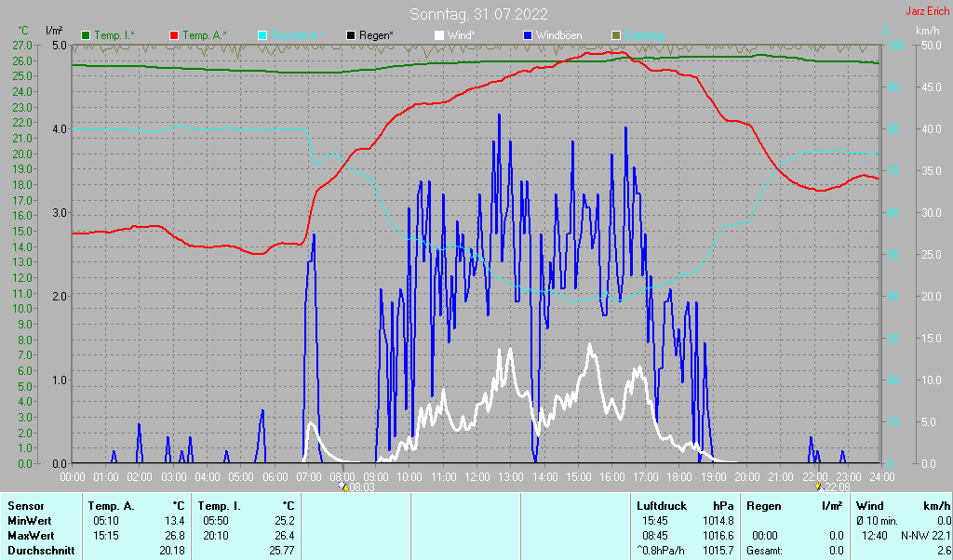Click the '18:00' time axis label
The width and height of the screenshot is (953, 560).
(678, 477)
